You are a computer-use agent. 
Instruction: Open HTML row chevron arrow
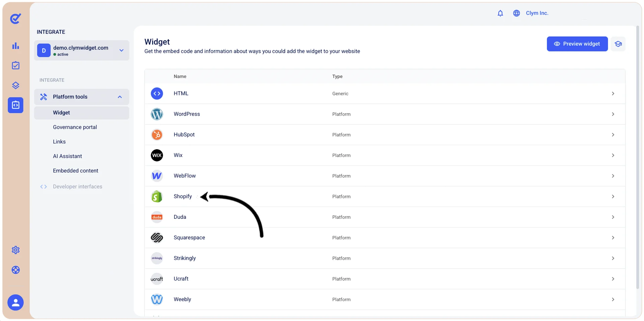[x=613, y=93]
